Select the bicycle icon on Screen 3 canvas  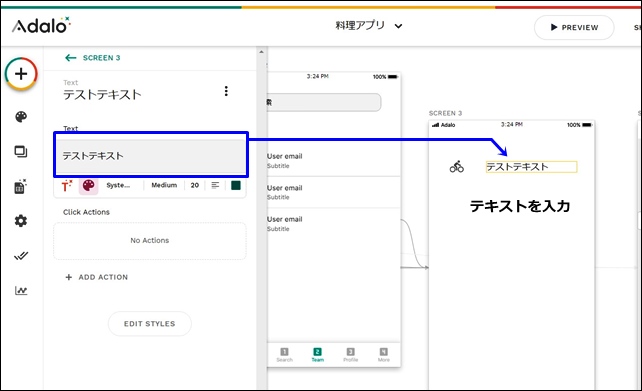[x=457, y=166]
